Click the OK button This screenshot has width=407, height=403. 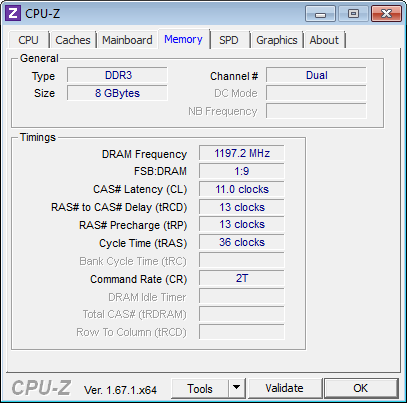click(x=361, y=388)
